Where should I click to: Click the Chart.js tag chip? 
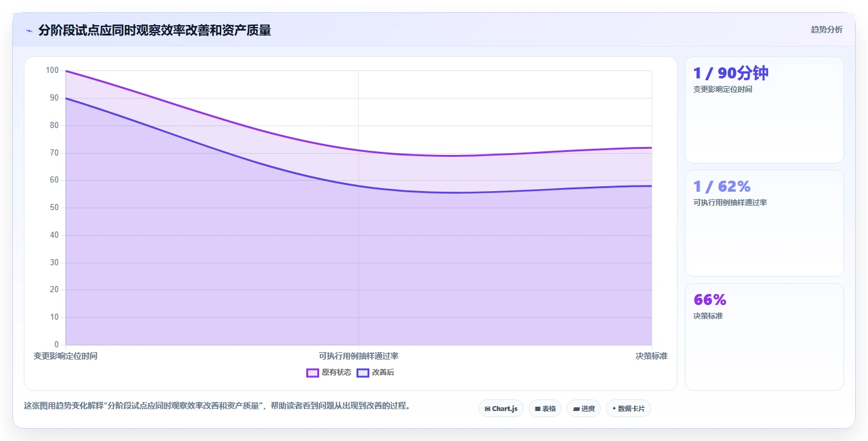pyautogui.click(x=501, y=409)
